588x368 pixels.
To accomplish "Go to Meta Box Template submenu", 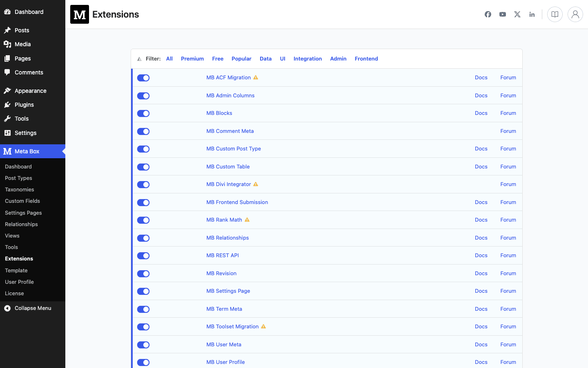I will coord(33,270).
